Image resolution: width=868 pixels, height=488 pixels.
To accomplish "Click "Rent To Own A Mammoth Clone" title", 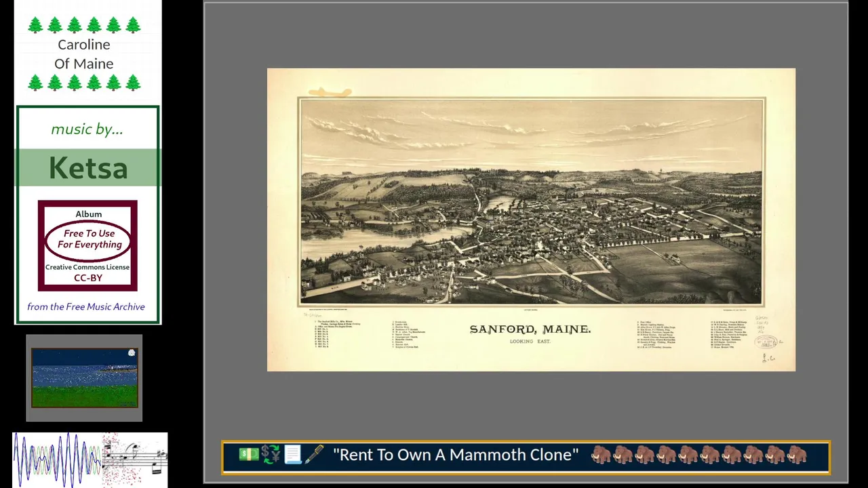I will point(456,455).
